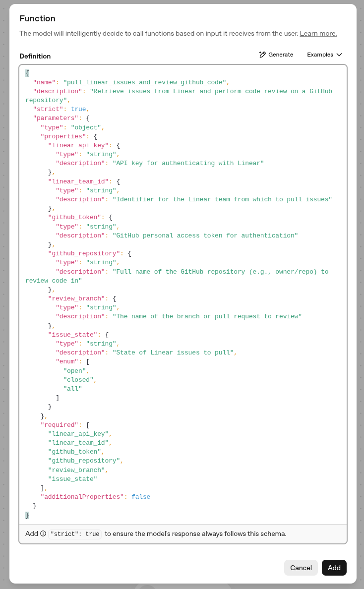Image resolution: width=364 pixels, height=589 pixels.
Task: Click the Linear team identifier description text
Action: (x=222, y=199)
